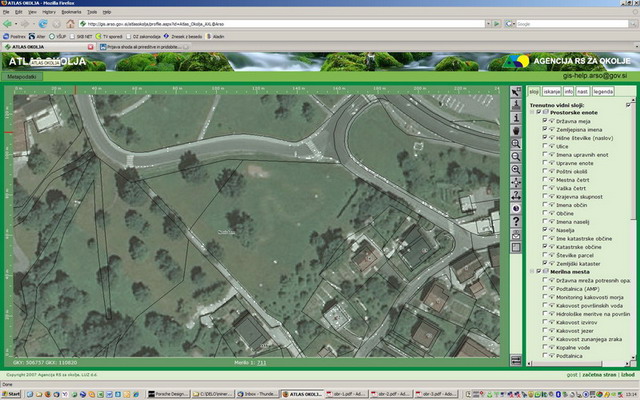Open the Bookmarks menu

tap(70, 12)
